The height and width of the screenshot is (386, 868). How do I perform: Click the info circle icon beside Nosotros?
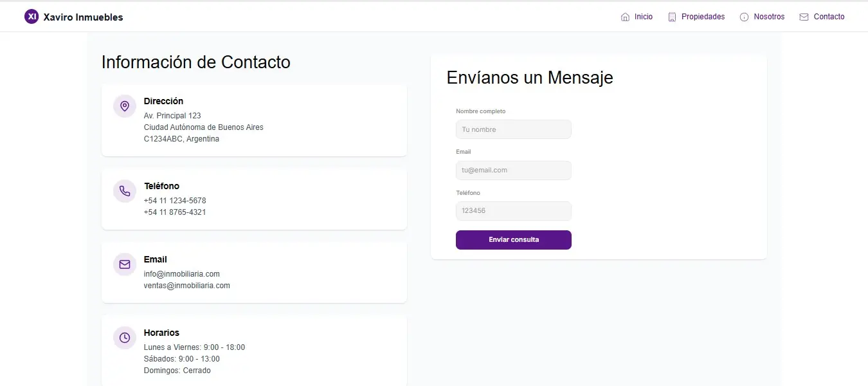745,17
